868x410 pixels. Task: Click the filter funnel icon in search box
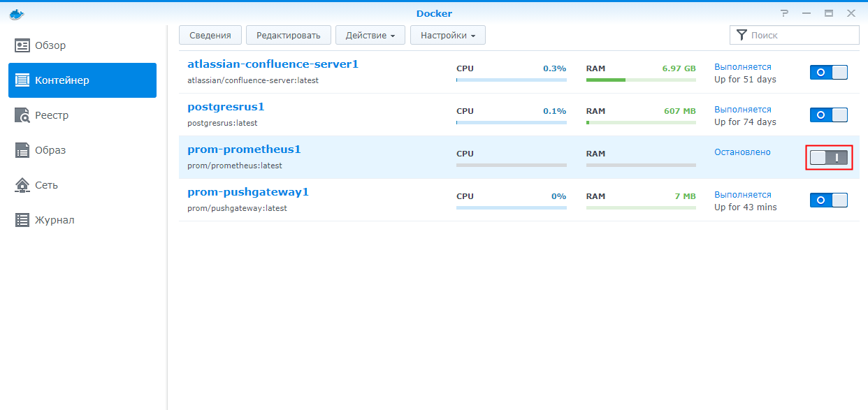point(742,35)
